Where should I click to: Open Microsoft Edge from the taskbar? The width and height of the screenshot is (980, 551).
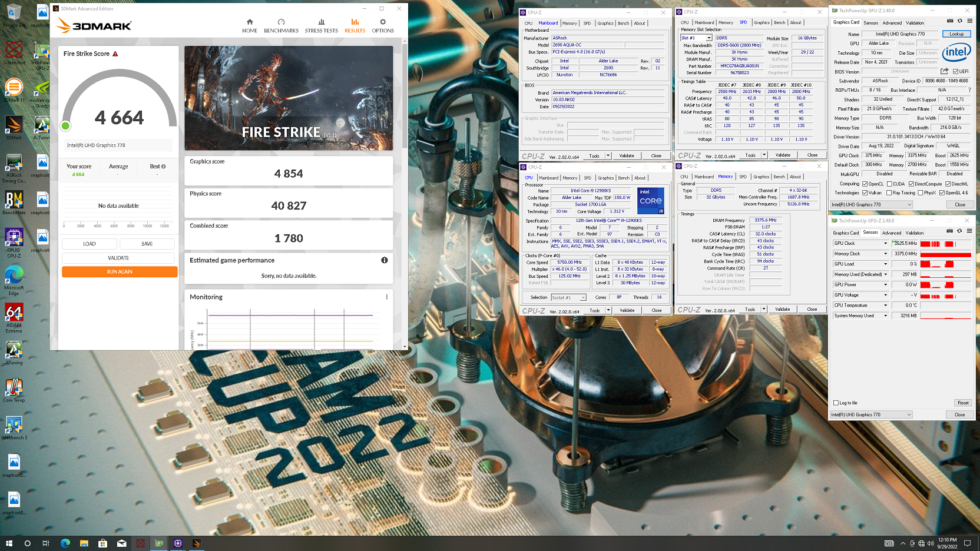65,543
